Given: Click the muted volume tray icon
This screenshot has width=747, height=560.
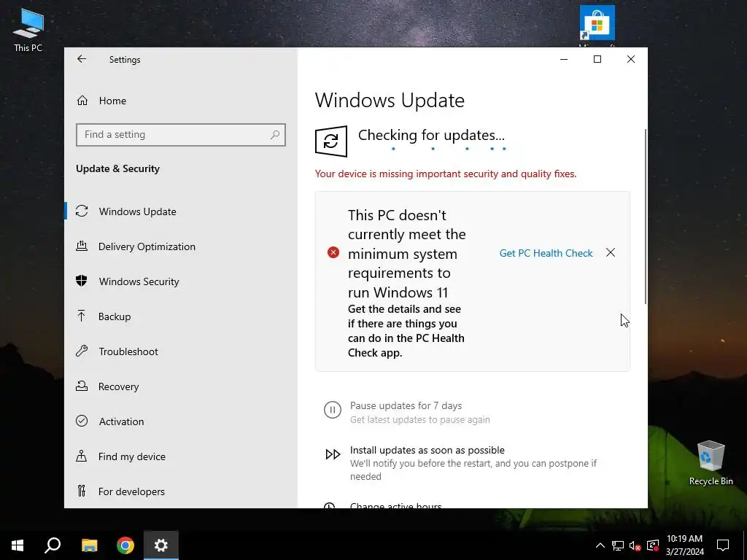Looking at the screenshot, I should pos(635,545).
